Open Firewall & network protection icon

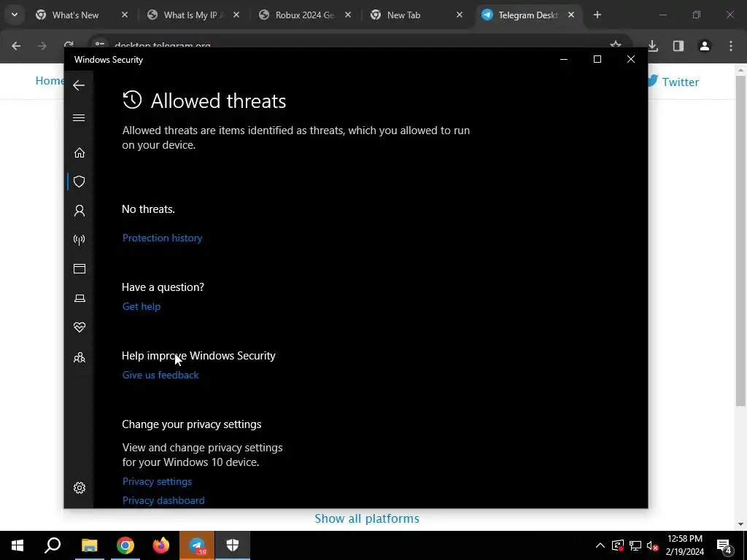(79, 239)
